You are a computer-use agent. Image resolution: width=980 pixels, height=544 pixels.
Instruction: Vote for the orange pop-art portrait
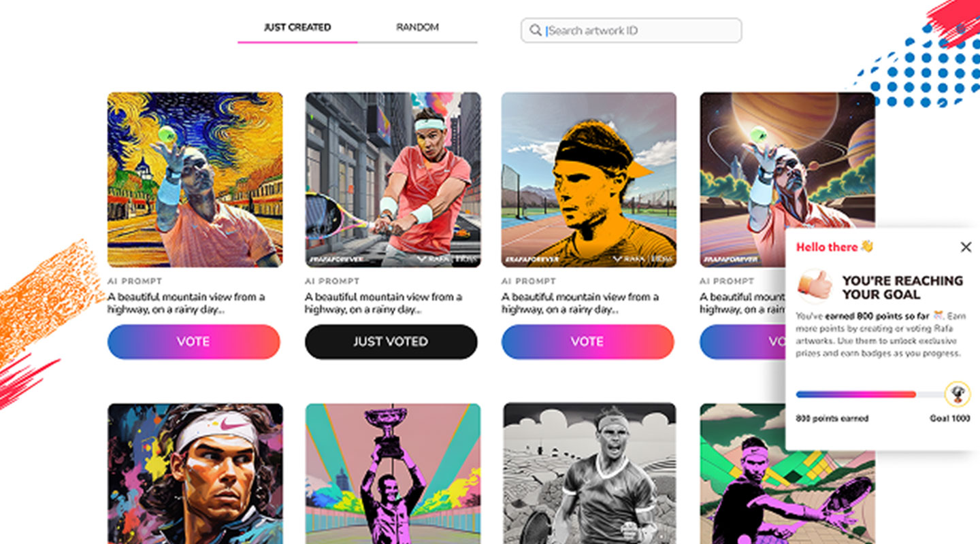pyautogui.click(x=588, y=341)
